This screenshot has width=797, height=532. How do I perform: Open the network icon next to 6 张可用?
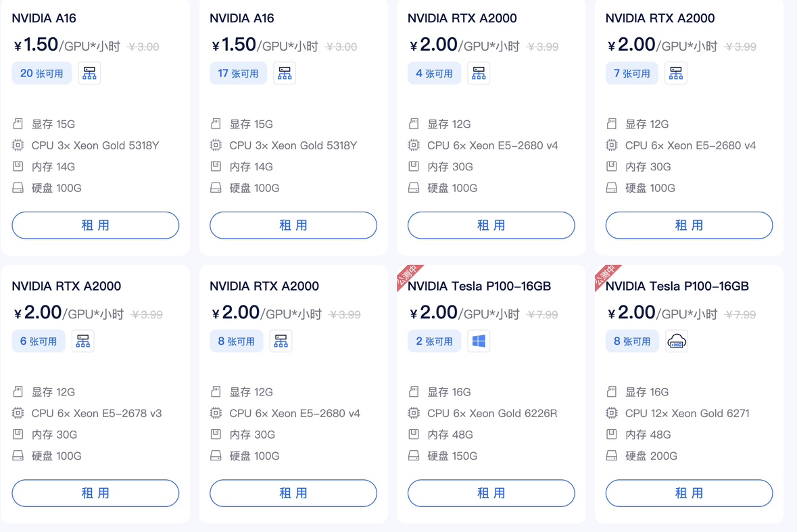[x=83, y=341]
